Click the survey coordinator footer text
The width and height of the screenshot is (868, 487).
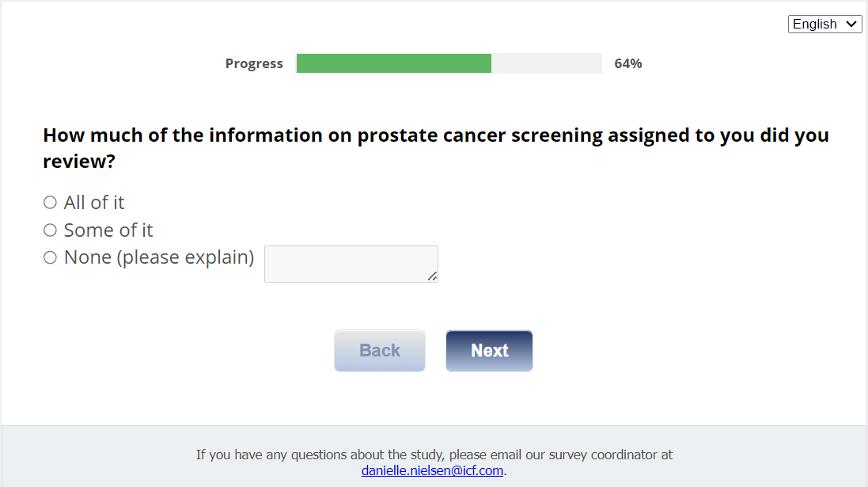(434, 455)
